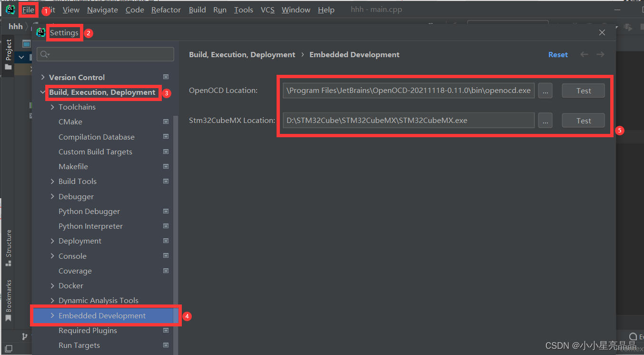This screenshot has width=644, height=355.
Task: Expand the Dynamic Analysis Tools node
Action: coord(52,301)
